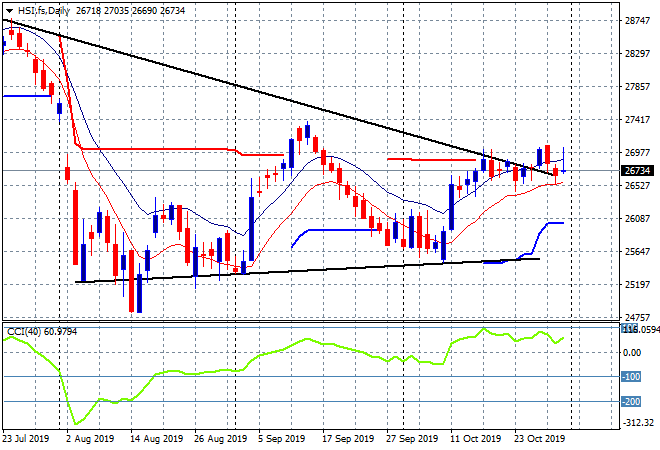Click the -312.32 CCI minimum label
The width and height of the screenshot is (660, 450).
point(639,422)
